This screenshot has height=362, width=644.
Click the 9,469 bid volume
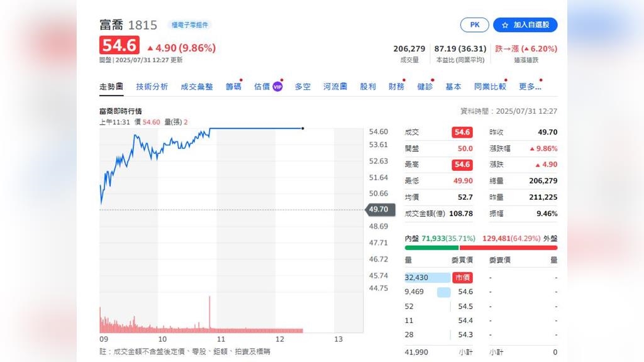[414, 292]
